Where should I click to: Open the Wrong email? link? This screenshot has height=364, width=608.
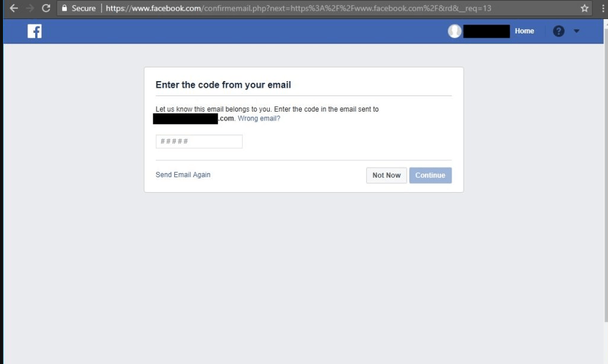258,119
